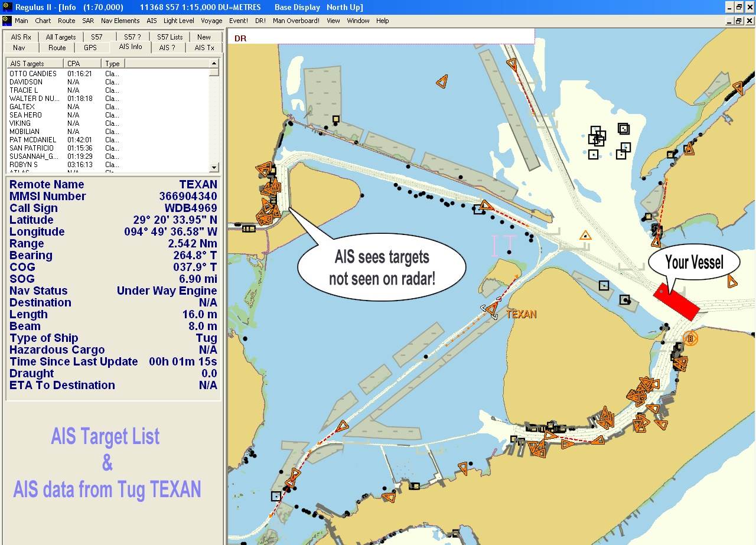Switch to the Nav tab
Screen dimensions: 756x545
pyautogui.click(x=20, y=48)
